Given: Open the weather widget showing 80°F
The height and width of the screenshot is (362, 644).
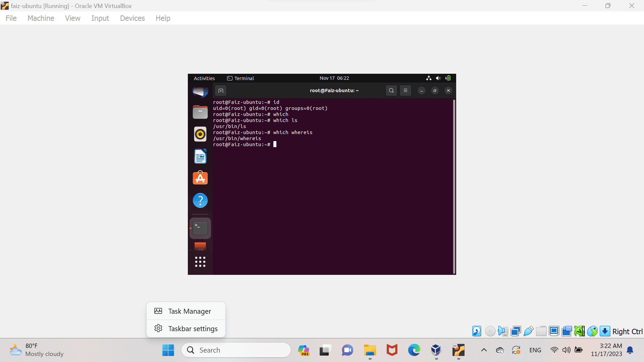Looking at the screenshot, I should pyautogui.click(x=37, y=350).
